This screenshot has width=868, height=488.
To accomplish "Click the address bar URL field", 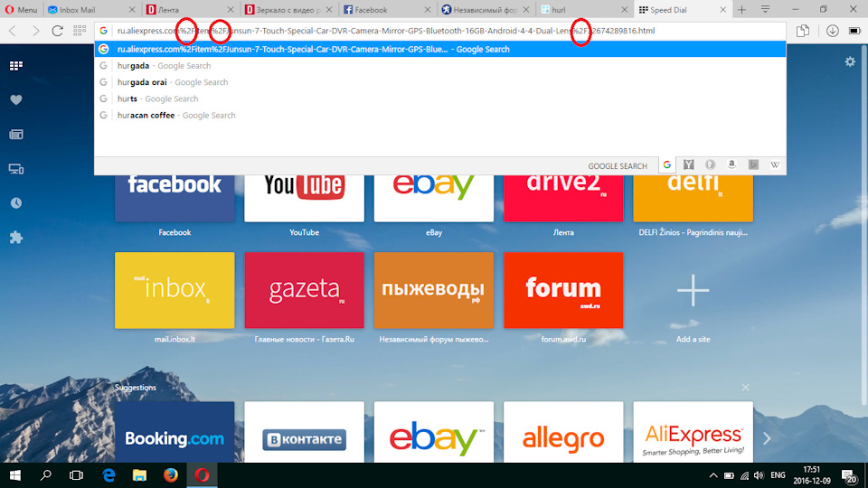I will pos(440,31).
